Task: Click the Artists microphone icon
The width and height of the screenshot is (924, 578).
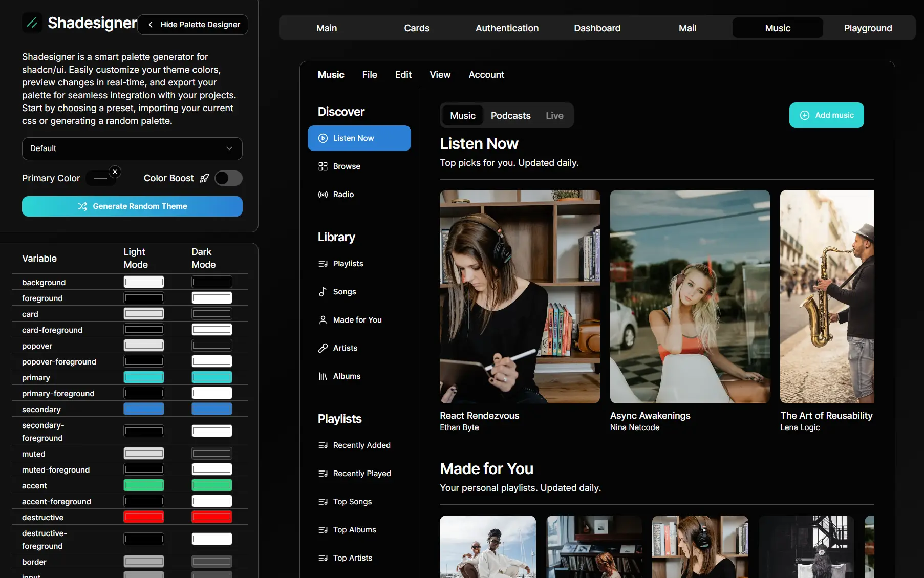Action: point(323,348)
